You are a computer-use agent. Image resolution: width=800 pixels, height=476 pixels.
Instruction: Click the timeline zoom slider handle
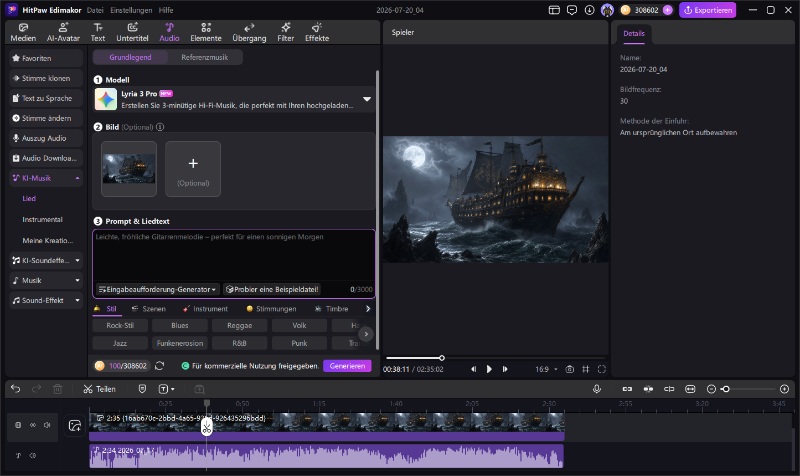[726, 389]
